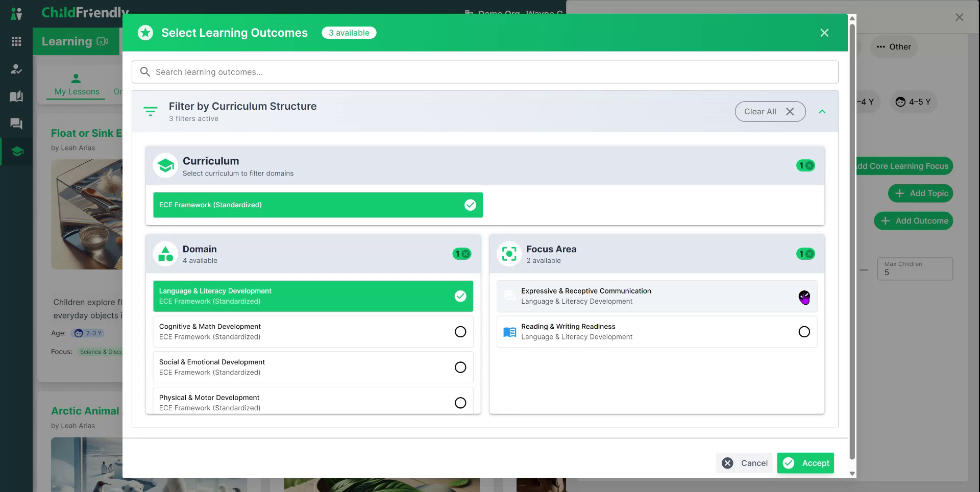Image resolution: width=980 pixels, height=492 pixels.
Task: Click the Add Topic button
Action: 921,193
